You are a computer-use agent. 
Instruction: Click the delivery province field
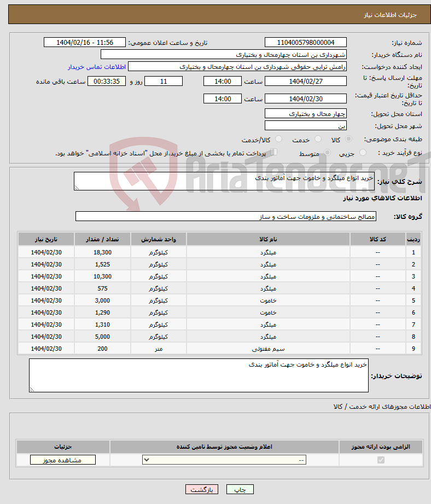tap(306, 113)
